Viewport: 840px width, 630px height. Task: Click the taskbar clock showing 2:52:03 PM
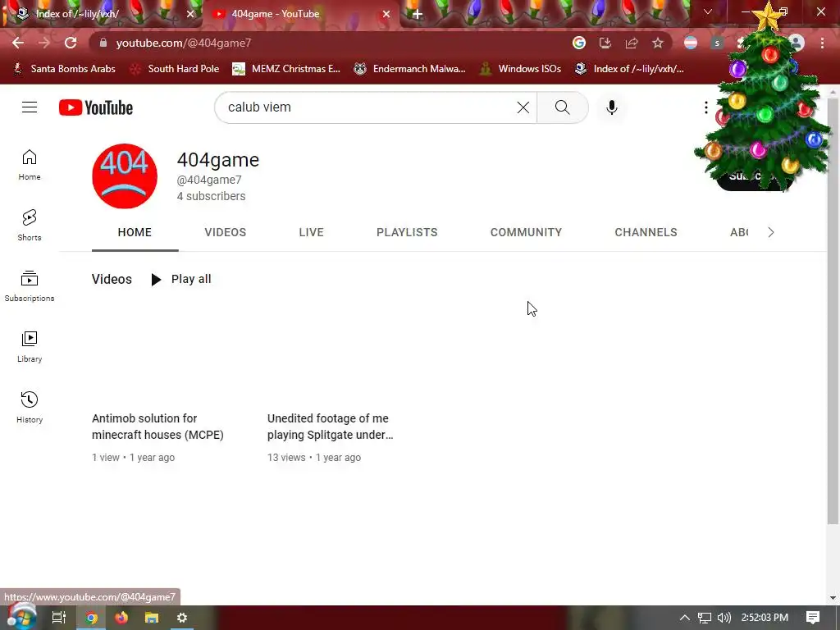[x=765, y=618]
